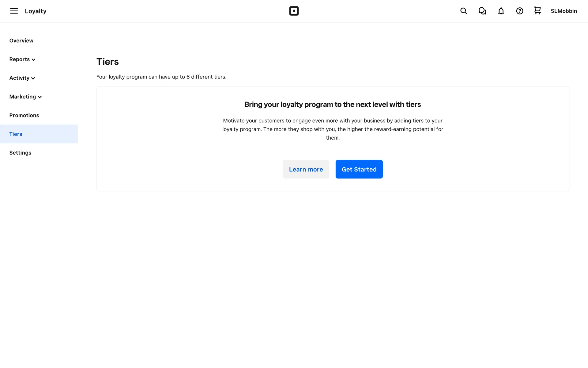Expand the Marketing submenu chevron
588x368 pixels.
40,97
